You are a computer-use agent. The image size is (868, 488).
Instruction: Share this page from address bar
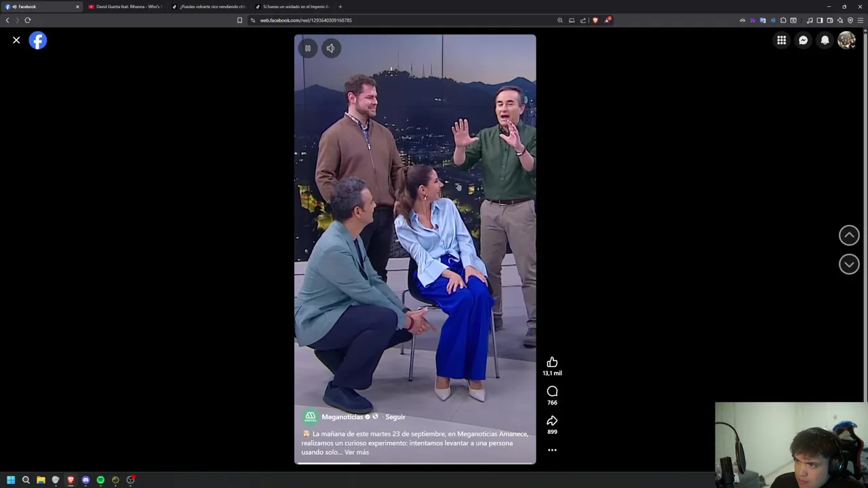[x=583, y=20]
